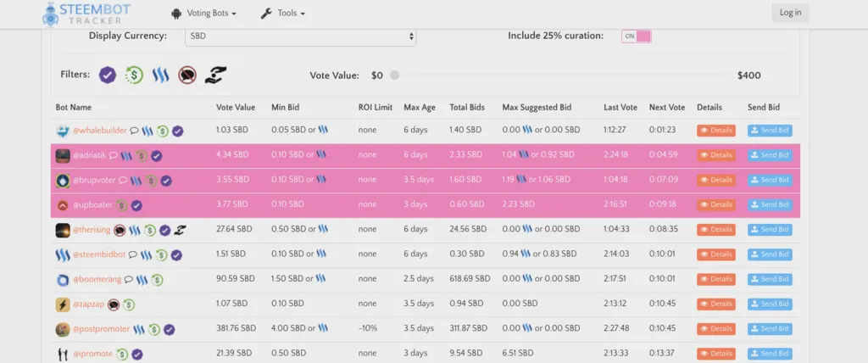
Task: View Details for @boomerang
Action: [715, 279]
